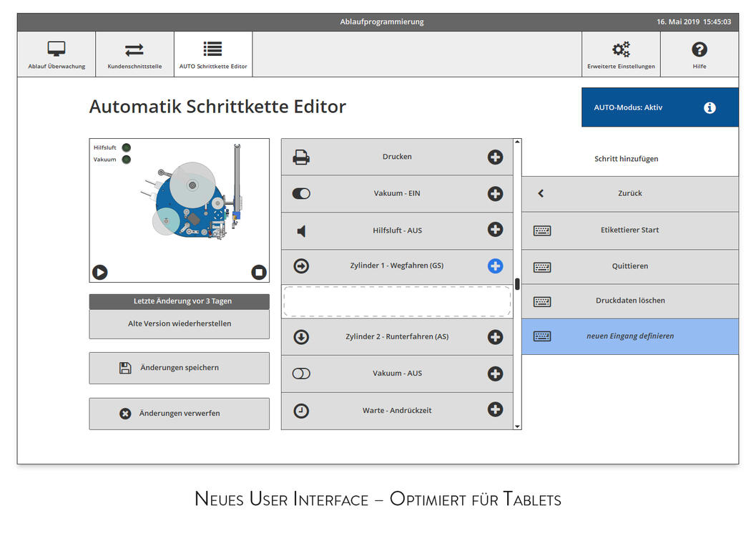Viewport: 756px width, 536px height.
Task: Add step after Zylinder 2 - Runterfahren
Action: click(495, 337)
